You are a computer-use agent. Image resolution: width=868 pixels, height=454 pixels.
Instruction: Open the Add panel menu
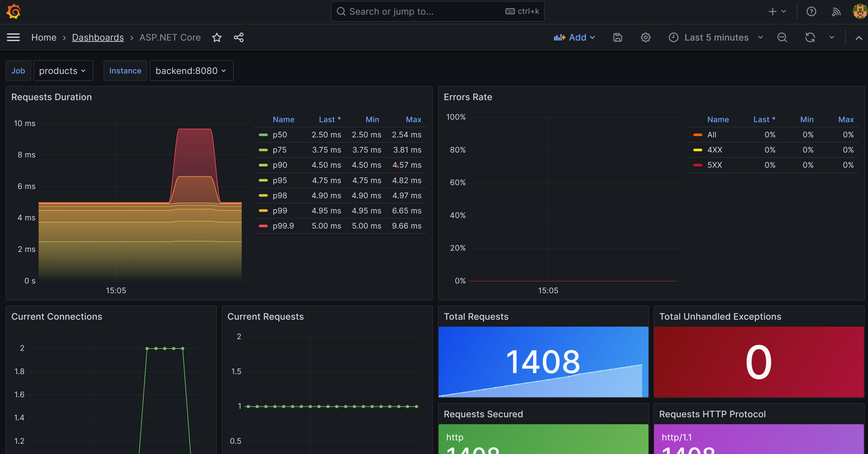click(575, 37)
